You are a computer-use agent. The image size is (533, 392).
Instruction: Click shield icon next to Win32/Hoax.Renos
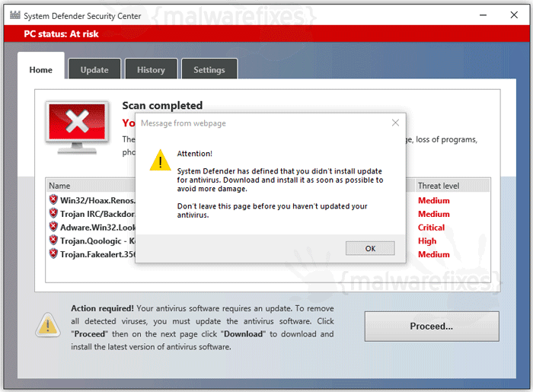[53, 199]
